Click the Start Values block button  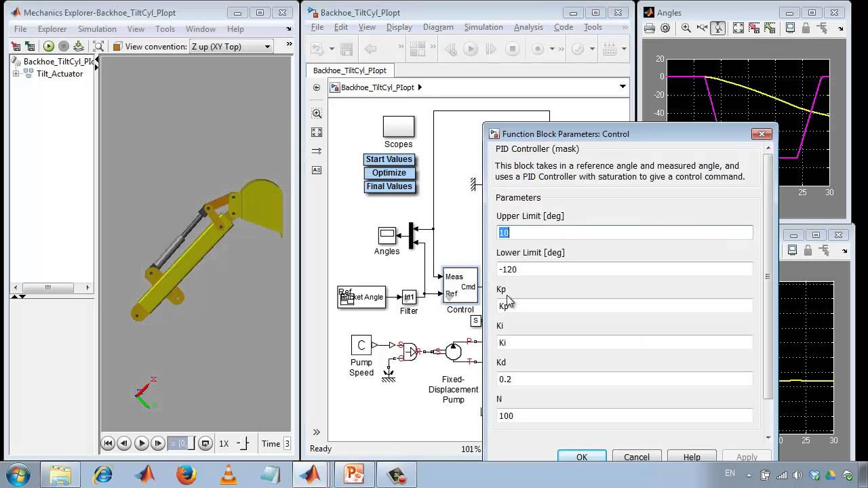389,159
